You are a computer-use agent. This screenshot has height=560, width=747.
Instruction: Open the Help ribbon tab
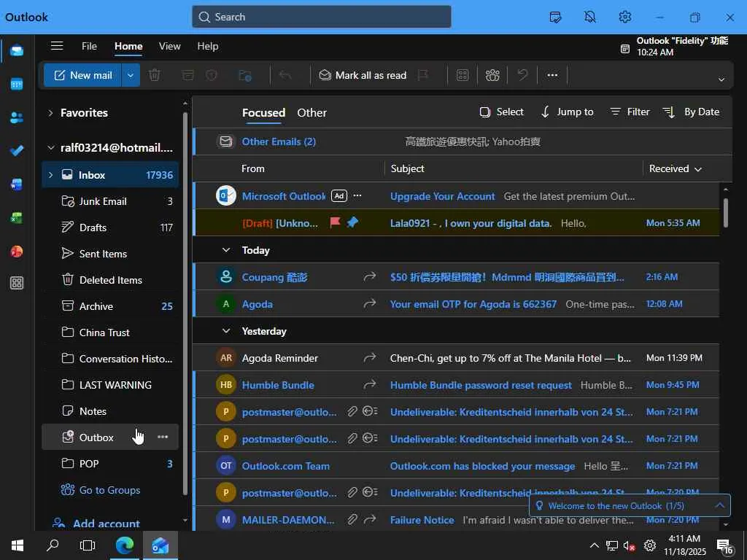[208, 46]
